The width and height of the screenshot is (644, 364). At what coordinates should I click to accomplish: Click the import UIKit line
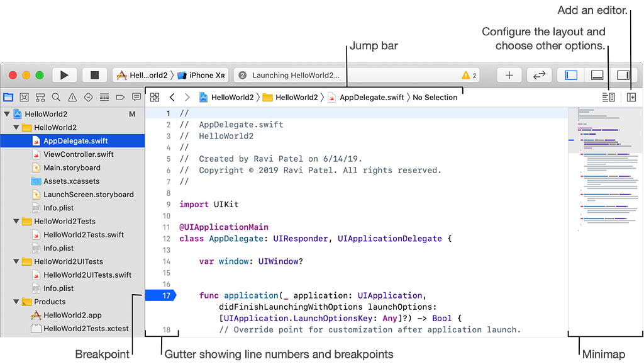point(209,205)
